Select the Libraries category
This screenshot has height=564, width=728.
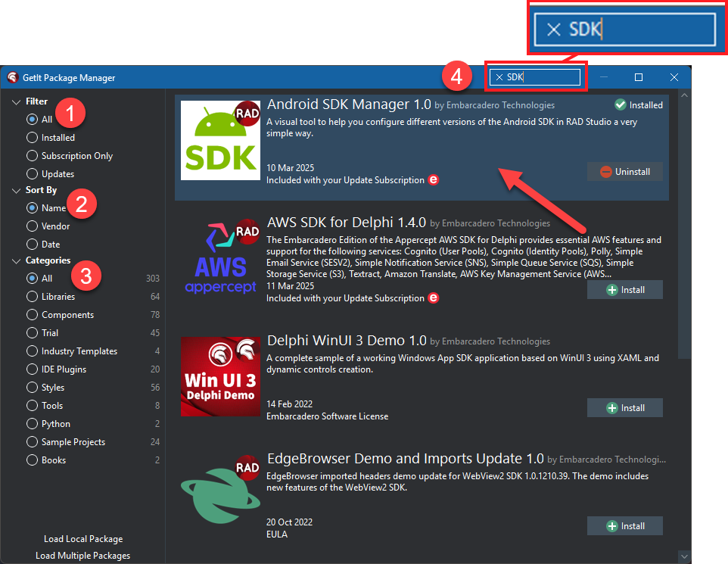[x=51, y=297]
